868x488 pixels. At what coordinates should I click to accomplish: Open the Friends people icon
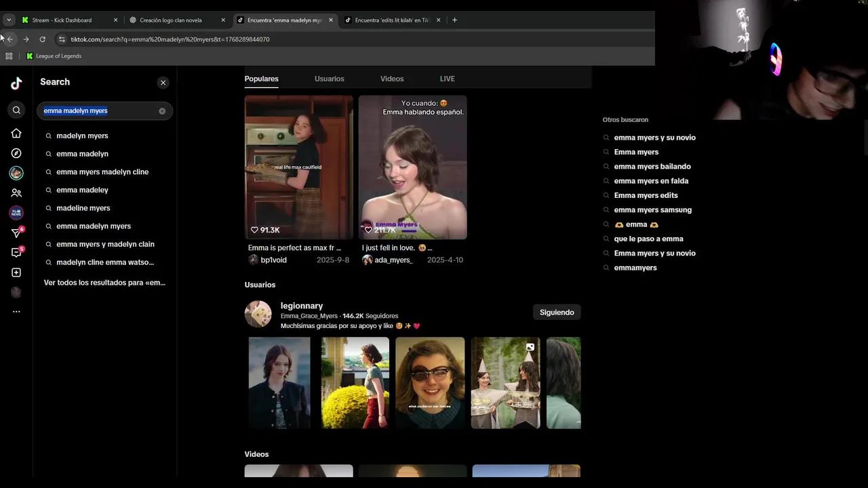point(16,193)
